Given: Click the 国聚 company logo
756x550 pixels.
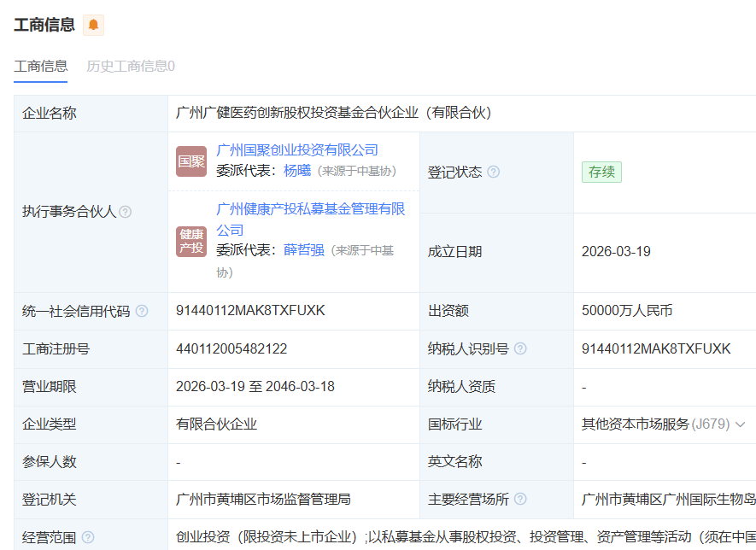Looking at the screenshot, I should 191,161.
